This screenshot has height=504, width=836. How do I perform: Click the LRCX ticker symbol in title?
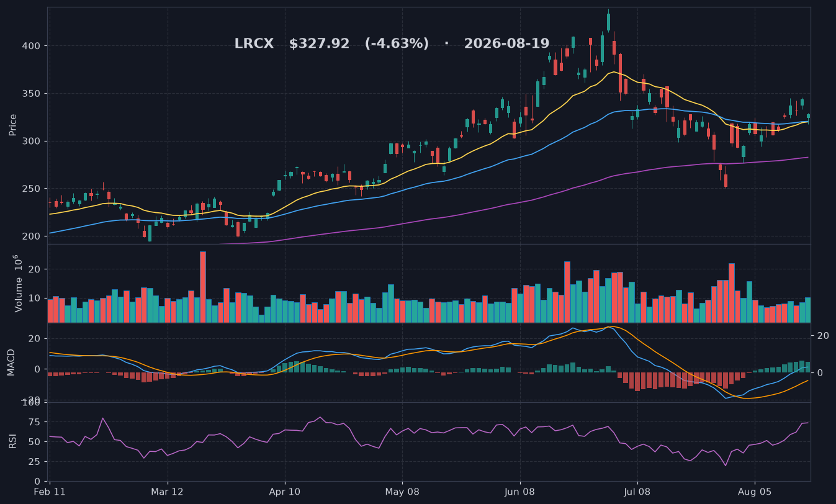click(x=254, y=44)
